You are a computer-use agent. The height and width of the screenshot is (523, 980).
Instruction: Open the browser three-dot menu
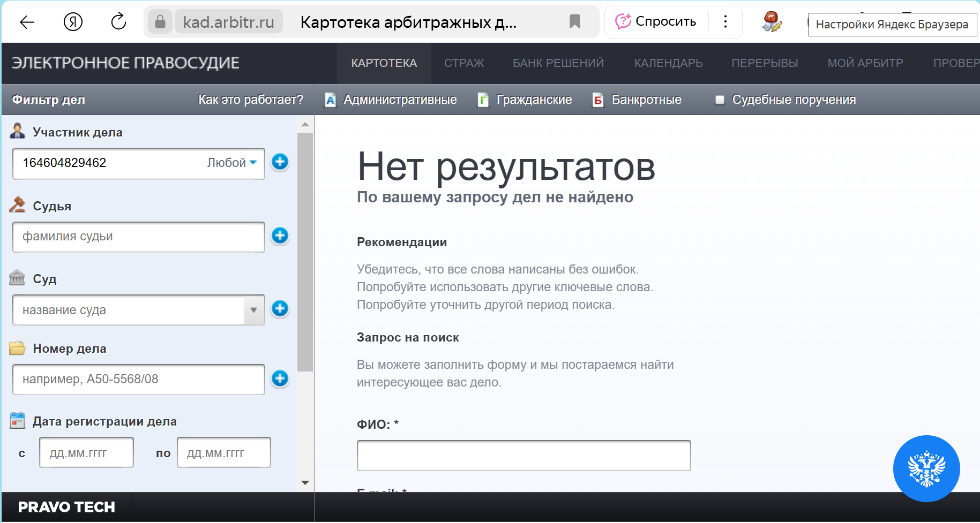coord(725,22)
